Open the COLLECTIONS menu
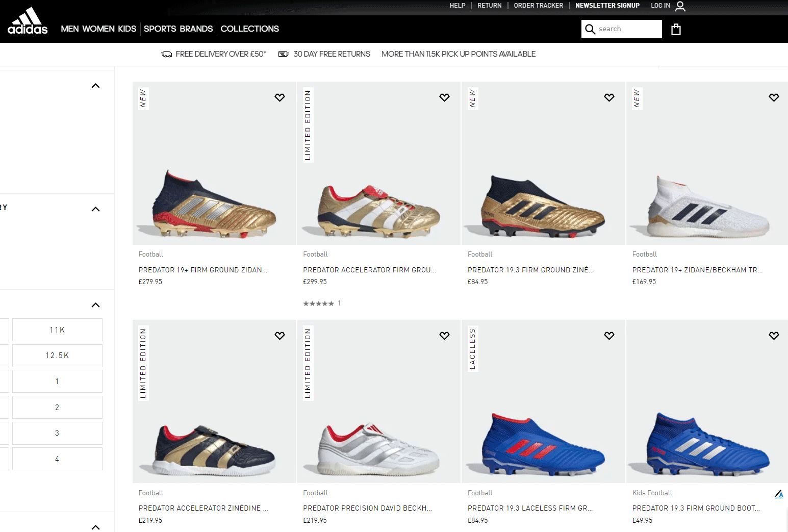The height and width of the screenshot is (532, 788). 250,29
